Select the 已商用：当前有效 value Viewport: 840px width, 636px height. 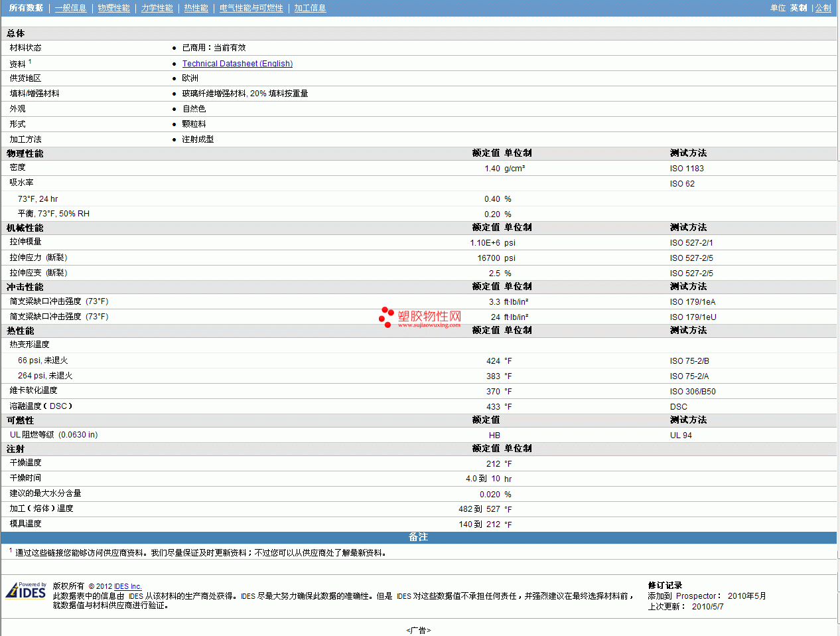214,48
